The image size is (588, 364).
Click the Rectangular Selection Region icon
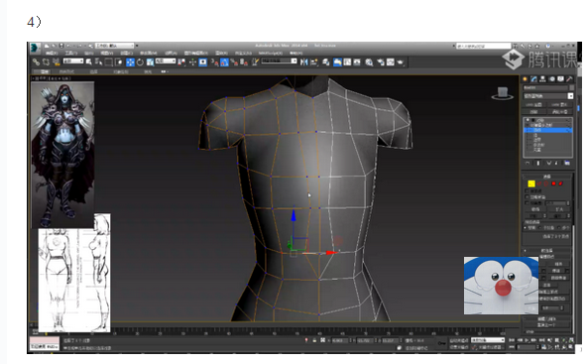pyautogui.click(x=109, y=61)
